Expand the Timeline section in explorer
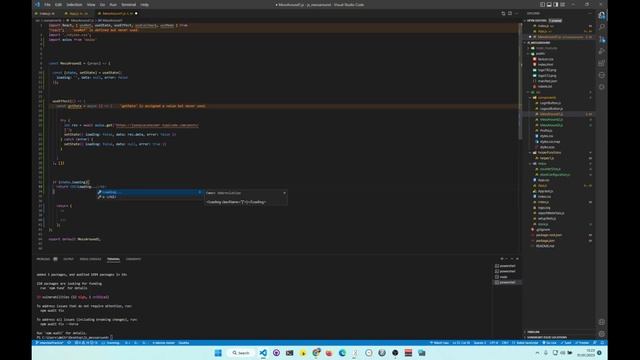This screenshot has height=360, width=640. click(x=533, y=332)
